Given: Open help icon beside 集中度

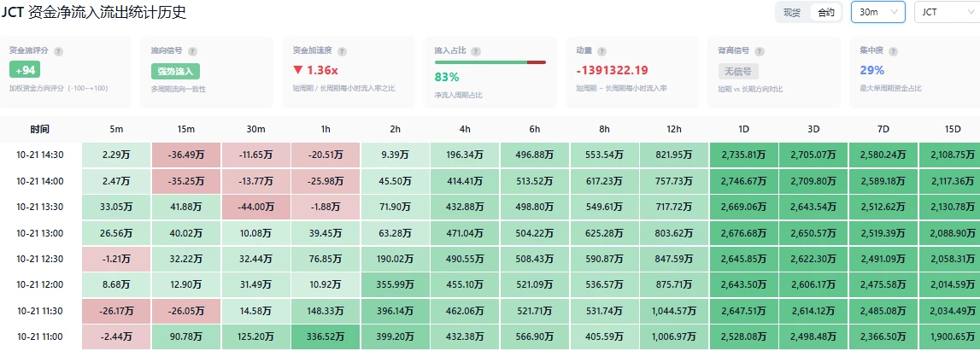Looking at the screenshot, I should click(893, 51).
